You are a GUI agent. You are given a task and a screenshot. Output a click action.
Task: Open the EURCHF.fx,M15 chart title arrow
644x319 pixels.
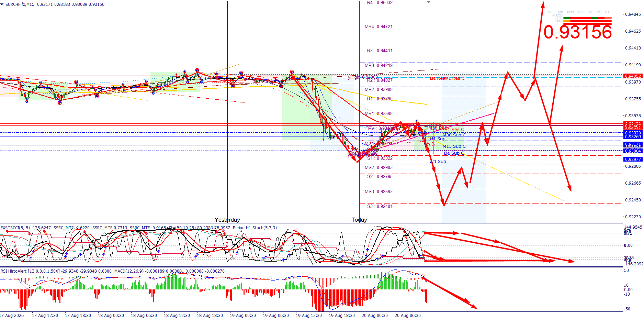2,4
